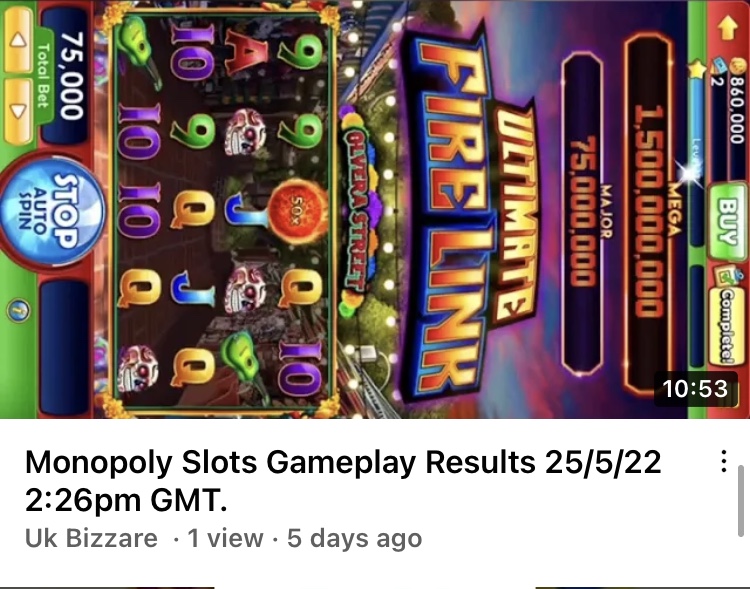The height and width of the screenshot is (589, 750).
Task: Decrease total bet with the lower arrow
Action: pyautogui.click(x=18, y=111)
